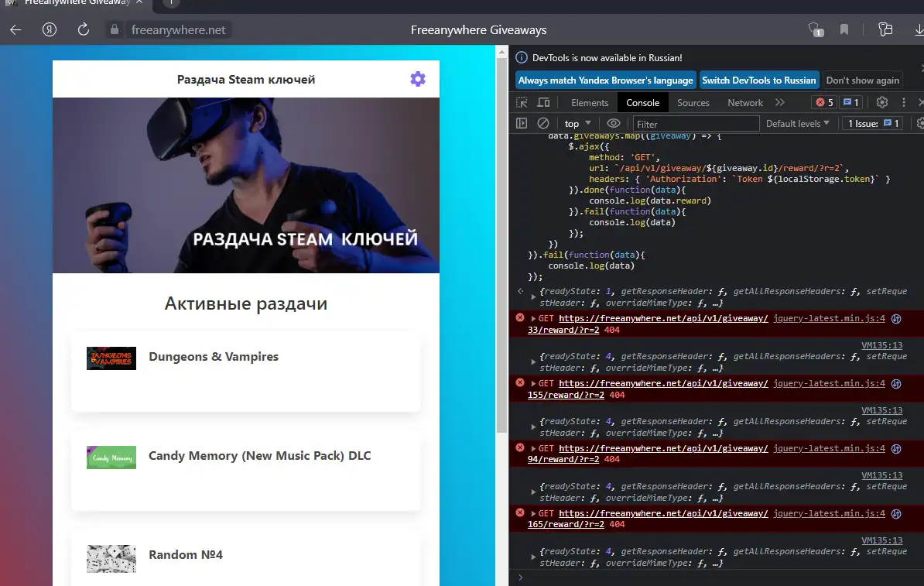The image size is (924, 586).
Task: Open the Dungeons & Vampires giveaway thumbnail
Action: point(111,358)
